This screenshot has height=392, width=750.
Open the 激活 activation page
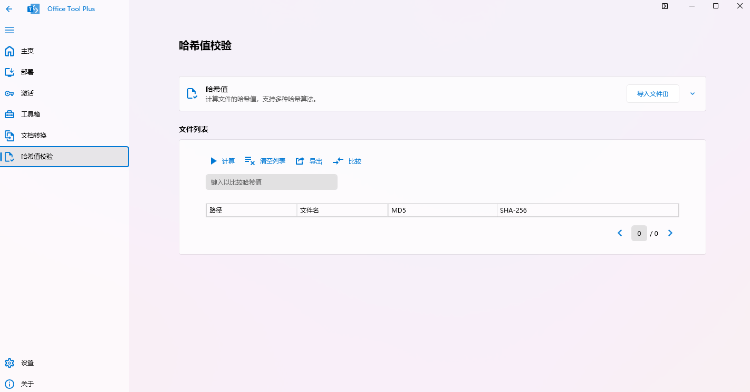click(65, 93)
